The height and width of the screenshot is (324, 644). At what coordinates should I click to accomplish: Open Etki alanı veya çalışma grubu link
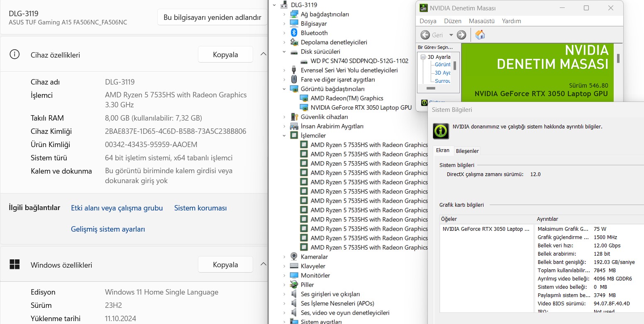(117, 208)
